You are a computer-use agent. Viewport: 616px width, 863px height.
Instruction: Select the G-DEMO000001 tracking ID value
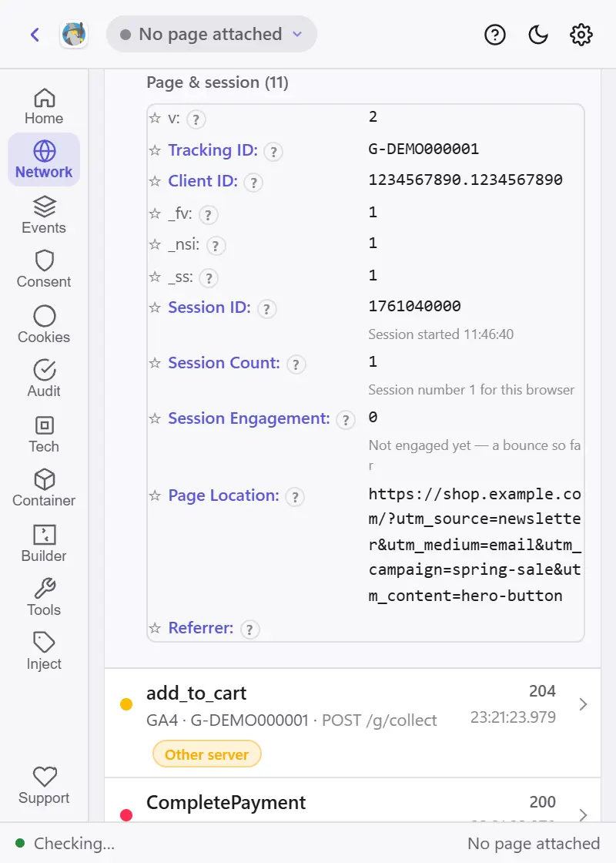click(x=423, y=149)
